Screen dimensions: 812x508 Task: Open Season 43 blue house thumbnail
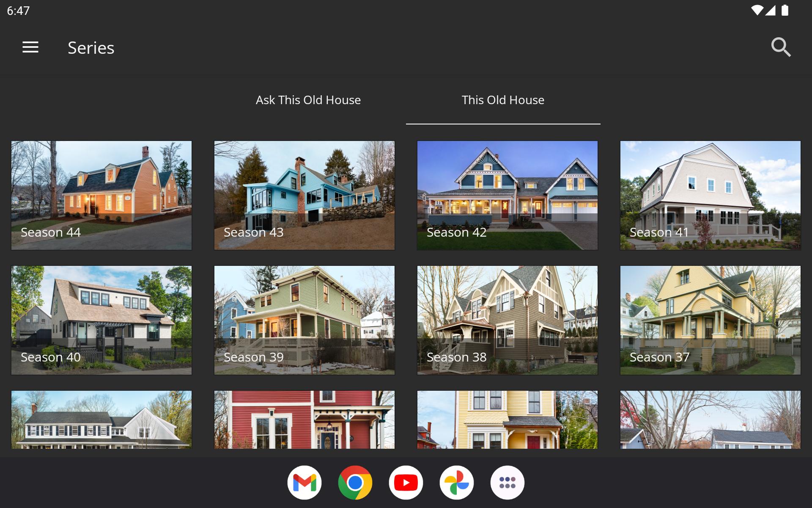tap(304, 195)
